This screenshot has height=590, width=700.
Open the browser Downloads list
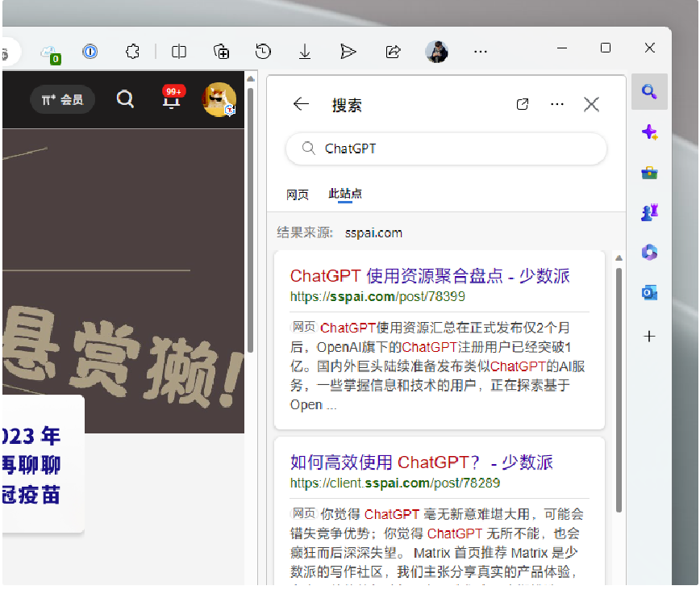pos(305,51)
